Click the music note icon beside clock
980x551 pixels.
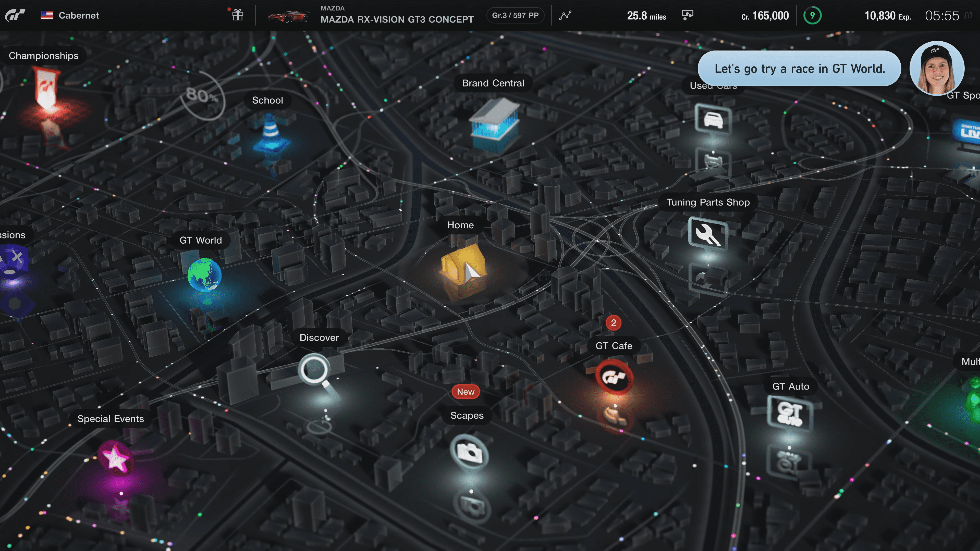coord(969,16)
